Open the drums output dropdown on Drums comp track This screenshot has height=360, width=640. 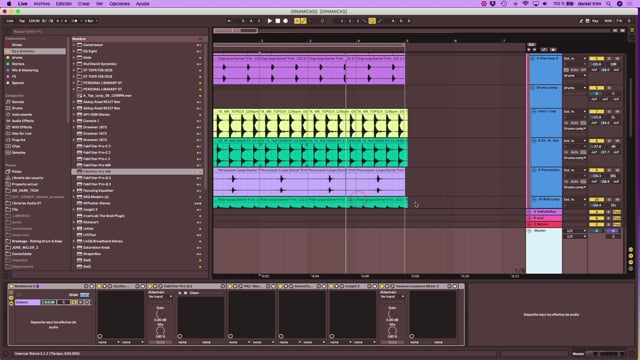point(575,88)
